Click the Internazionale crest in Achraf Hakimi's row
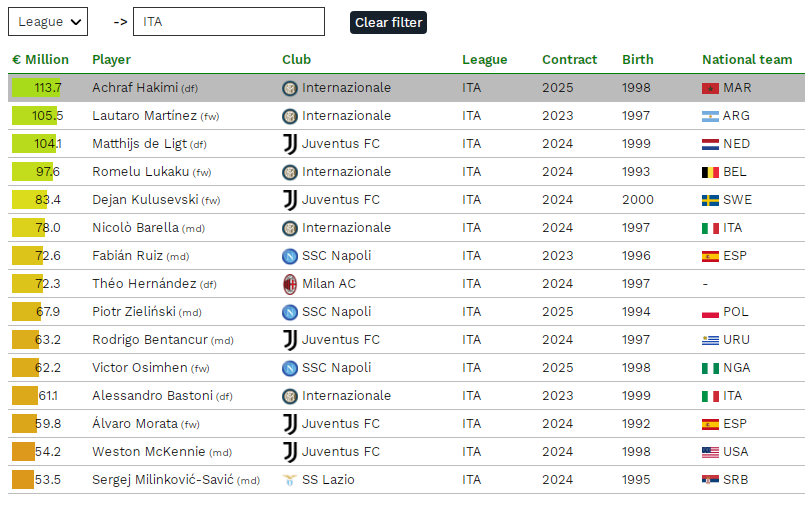The height and width of the screenshot is (510, 805). coord(290,88)
